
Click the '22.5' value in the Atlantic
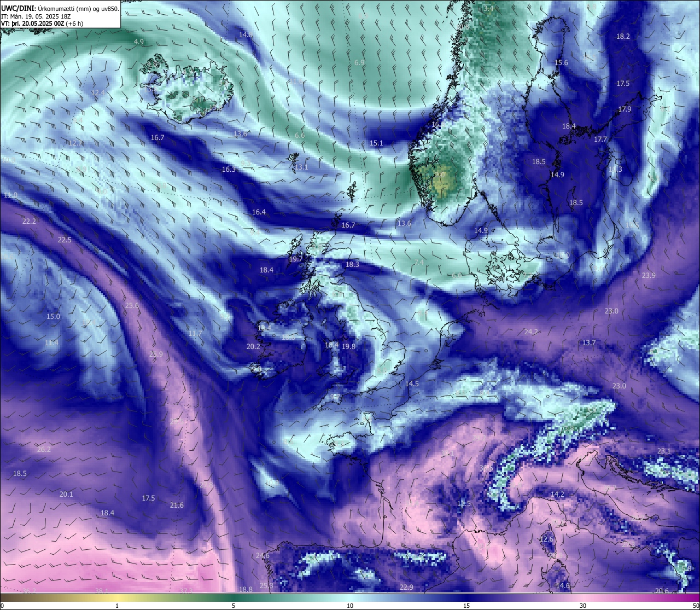(65, 240)
